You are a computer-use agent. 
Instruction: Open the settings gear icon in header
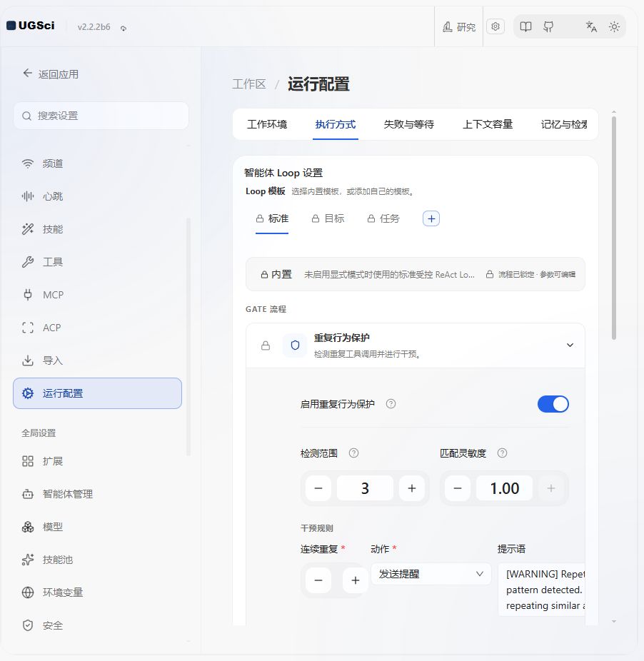pyautogui.click(x=495, y=26)
